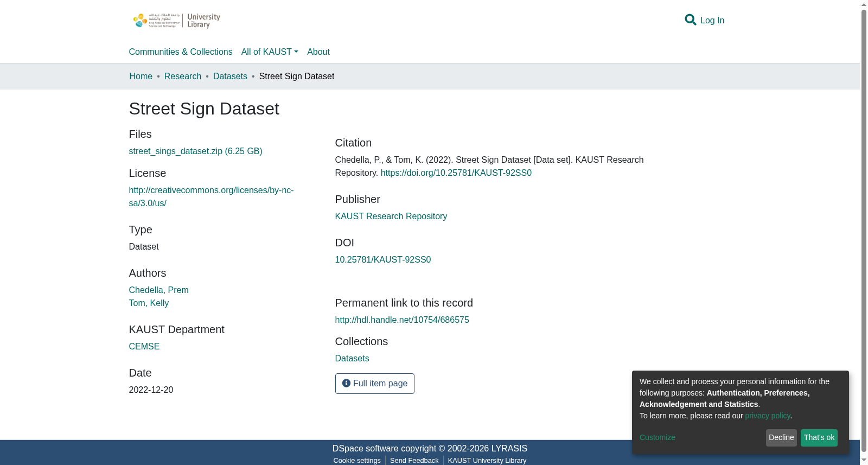868x465 pixels.
Task: Open the Datasets breadcrumb link
Action: [x=230, y=77]
